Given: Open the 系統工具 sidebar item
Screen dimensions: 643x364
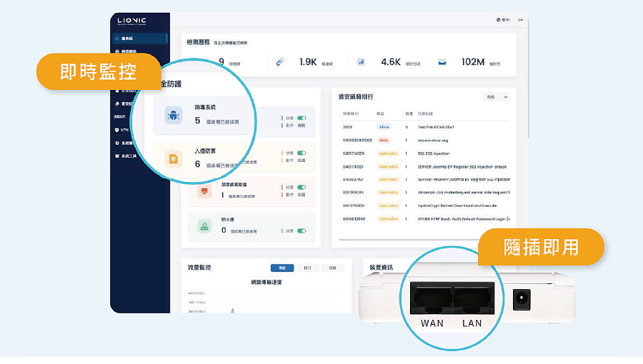Looking at the screenshot, I should coord(126,156).
